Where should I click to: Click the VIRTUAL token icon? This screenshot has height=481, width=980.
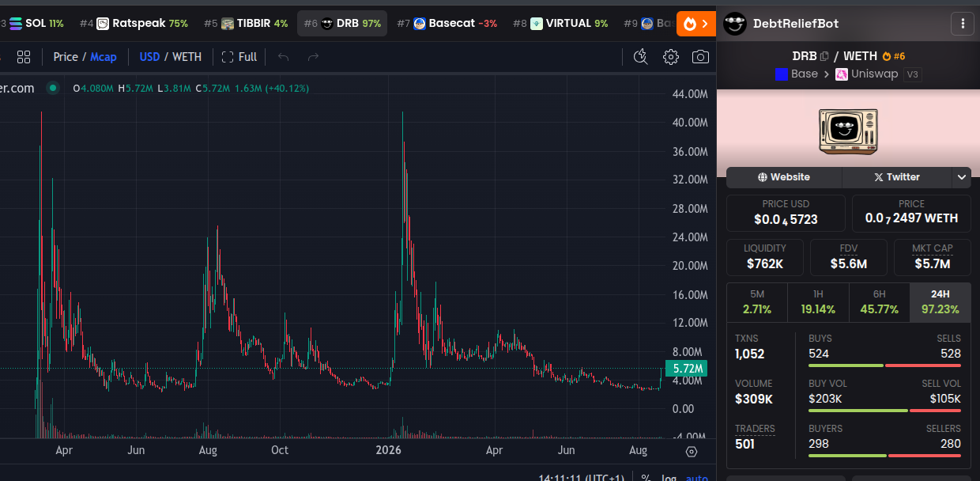pyautogui.click(x=537, y=24)
